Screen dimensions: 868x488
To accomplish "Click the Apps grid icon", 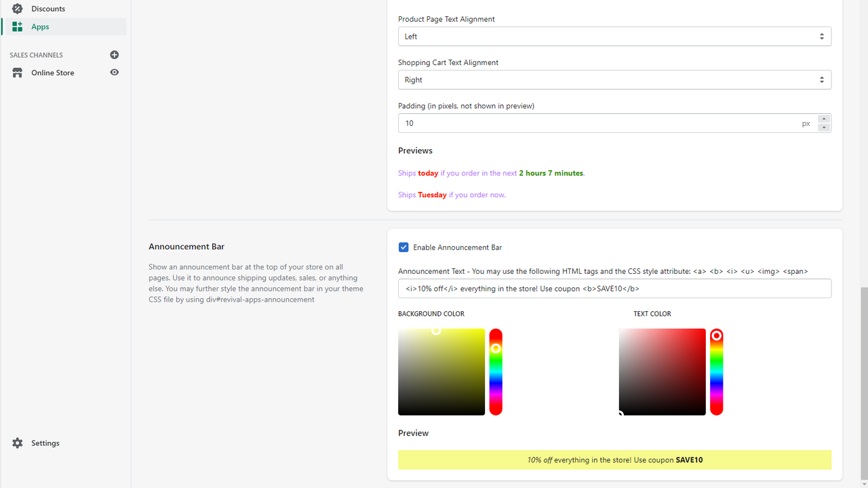I will tap(18, 26).
